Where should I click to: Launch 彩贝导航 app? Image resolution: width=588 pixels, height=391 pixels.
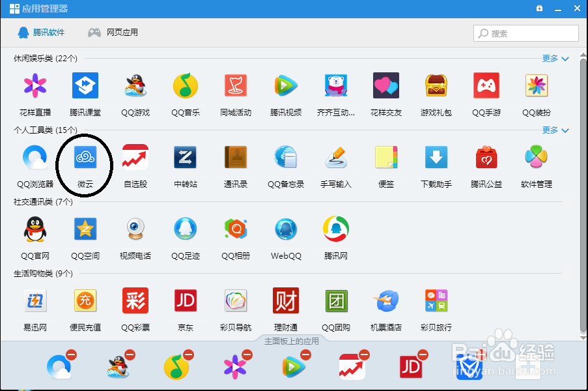point(236,300)
